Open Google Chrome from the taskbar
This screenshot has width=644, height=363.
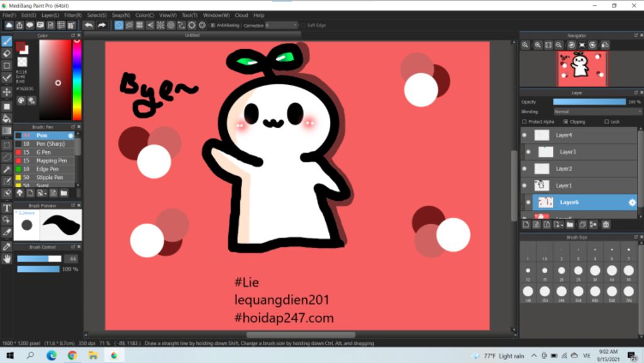(72, 355)
